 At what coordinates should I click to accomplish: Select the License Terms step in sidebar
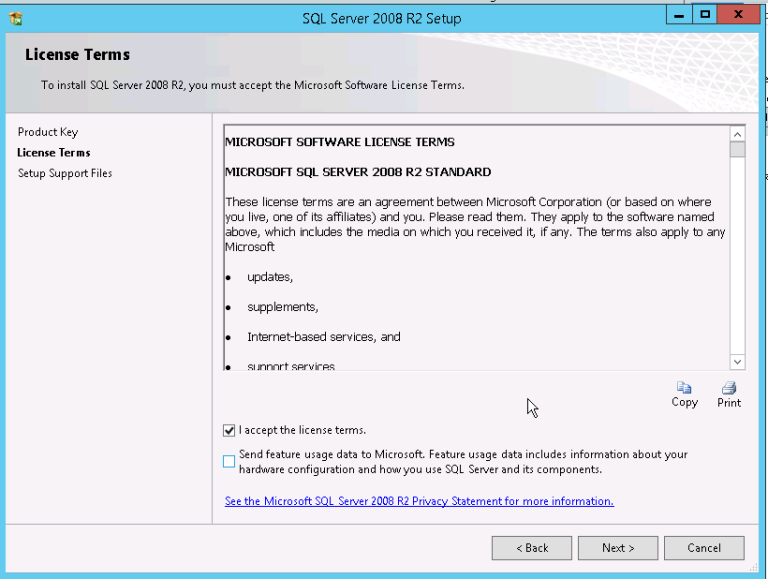(x=54, y=153)
